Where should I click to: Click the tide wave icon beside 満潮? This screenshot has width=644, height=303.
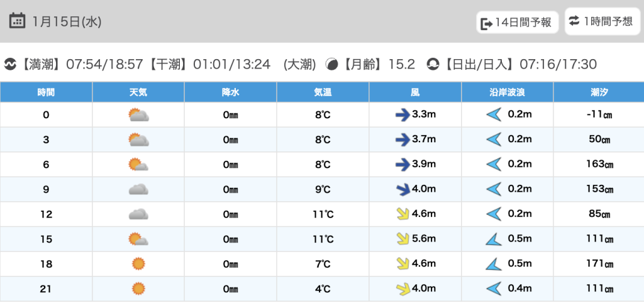pos(10,65)
